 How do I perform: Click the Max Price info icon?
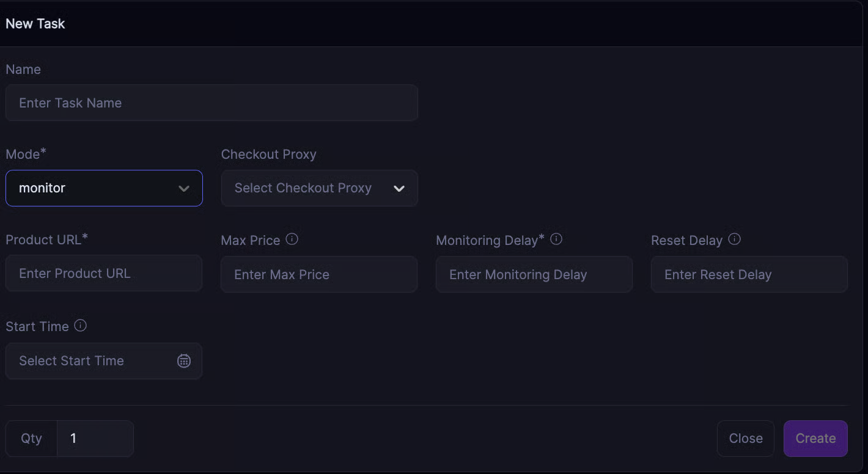pos(292,239)
